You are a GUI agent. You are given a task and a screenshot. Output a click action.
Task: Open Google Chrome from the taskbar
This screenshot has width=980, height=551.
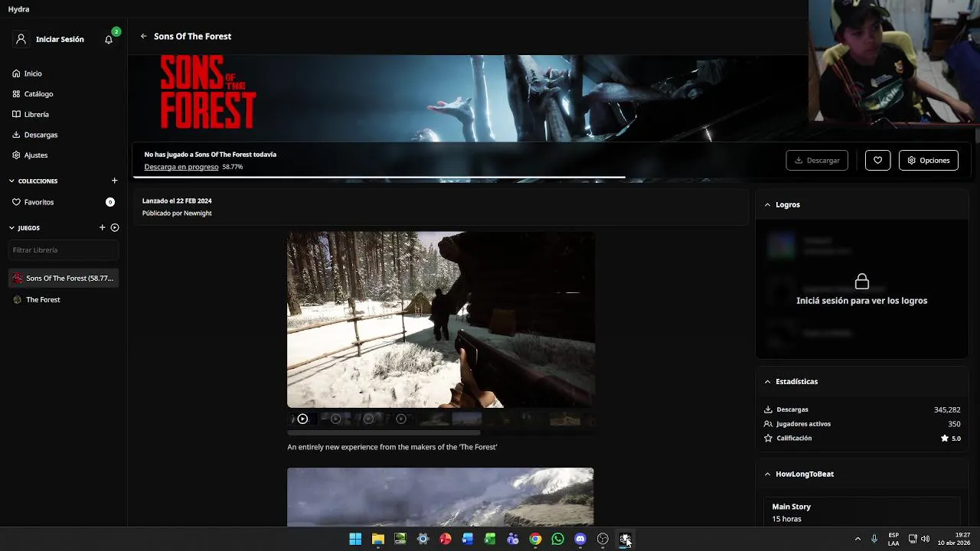(x=535, y=539)
